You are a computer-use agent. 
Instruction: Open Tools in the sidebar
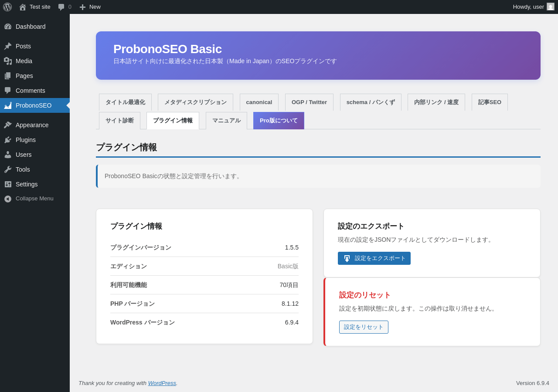coord(23,169)
